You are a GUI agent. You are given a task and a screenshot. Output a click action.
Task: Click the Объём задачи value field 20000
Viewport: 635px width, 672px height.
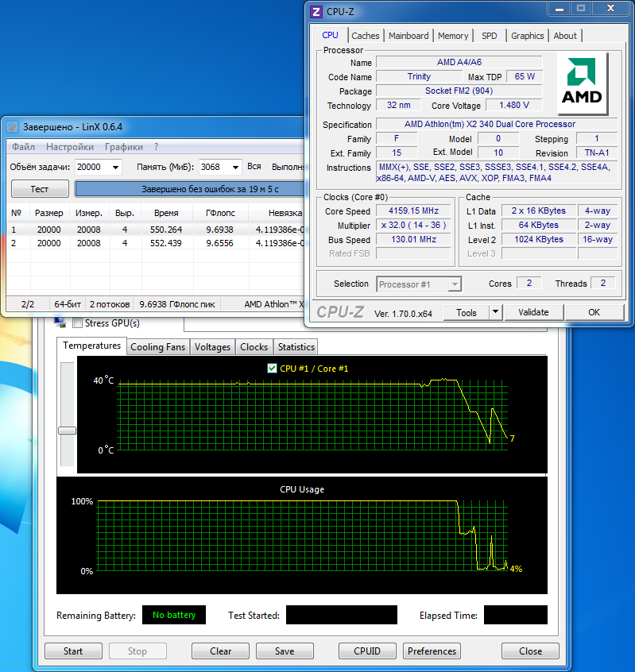pos(93,167)
